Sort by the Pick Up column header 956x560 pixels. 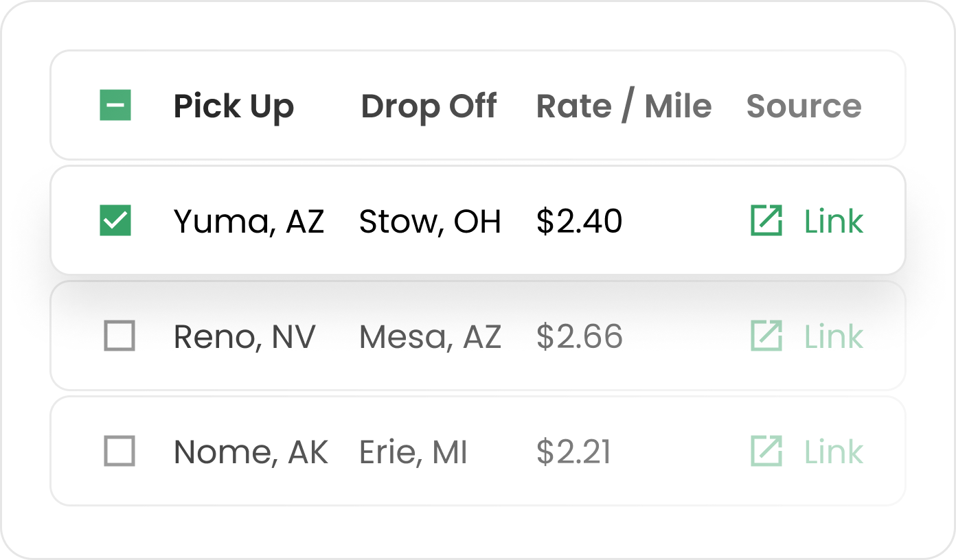pos(234,106)
